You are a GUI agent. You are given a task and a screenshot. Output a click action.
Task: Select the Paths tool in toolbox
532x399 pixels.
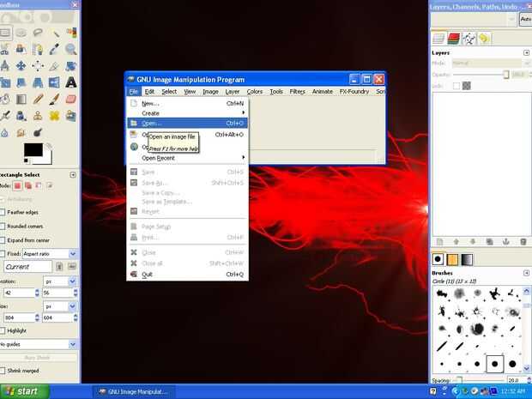pyautogui.click(x=38, y=49)
